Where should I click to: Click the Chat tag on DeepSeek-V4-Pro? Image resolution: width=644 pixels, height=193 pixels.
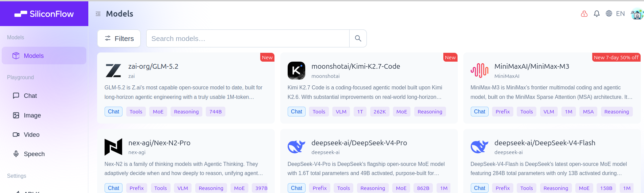tap(296, 188)
